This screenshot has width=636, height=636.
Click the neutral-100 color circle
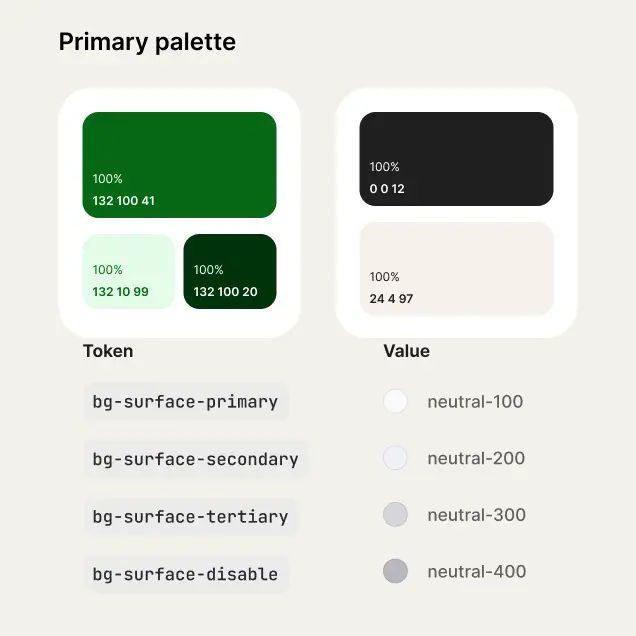click(395, 401)
